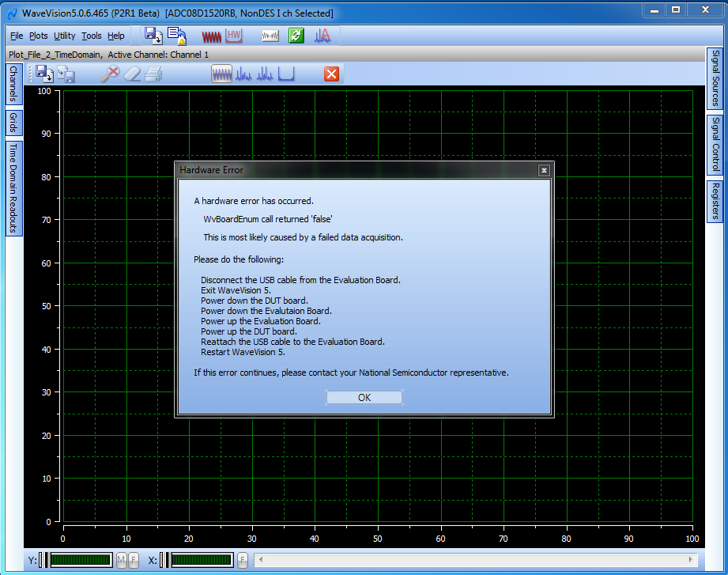This screenshot has width=728, height=575.
Task: Open the Tools menu
Action: coord(92,36)
